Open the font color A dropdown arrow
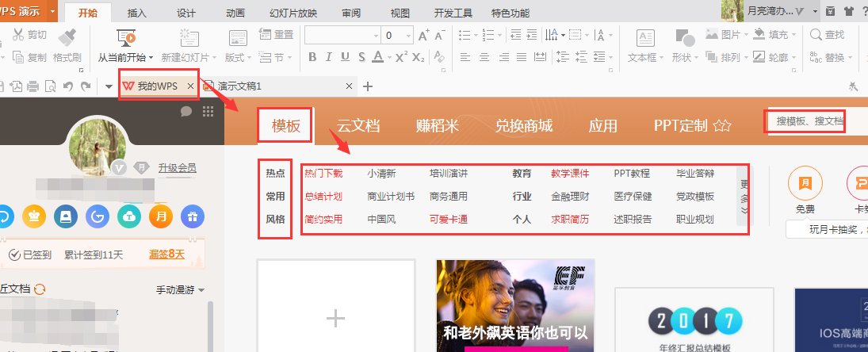The image size is (868, 352). (x=390, y=58)
